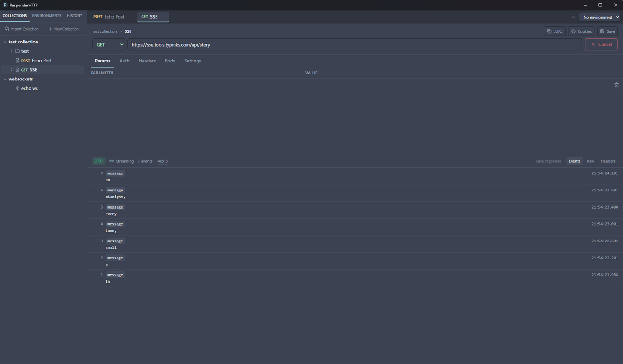
Task: Open the Cookies manager
Action: (581, 31)
